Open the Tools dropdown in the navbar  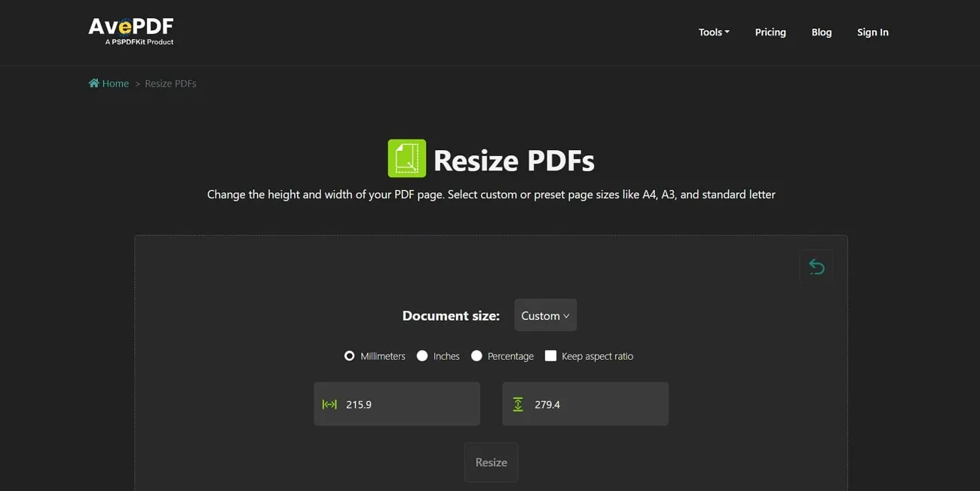[713, 32]
